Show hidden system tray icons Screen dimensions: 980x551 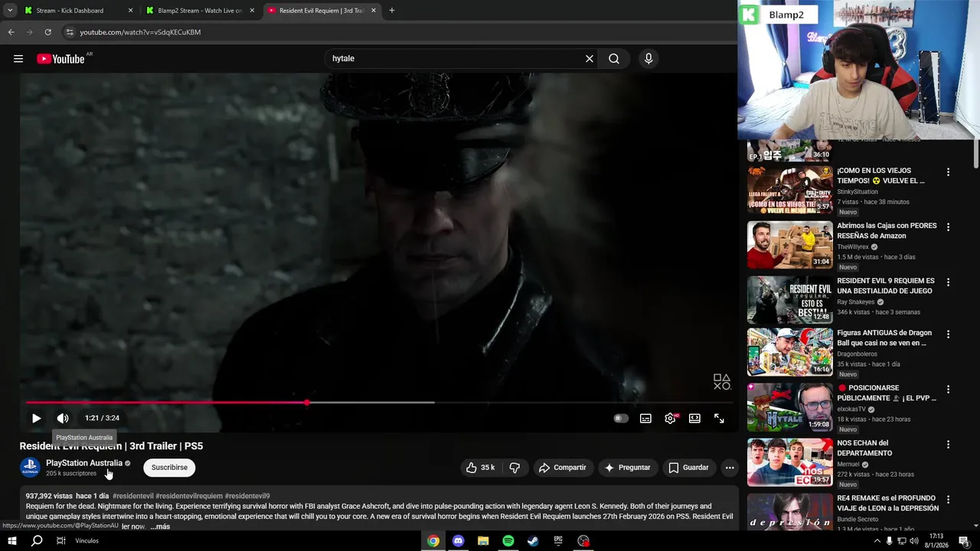[x=877, y=541]
